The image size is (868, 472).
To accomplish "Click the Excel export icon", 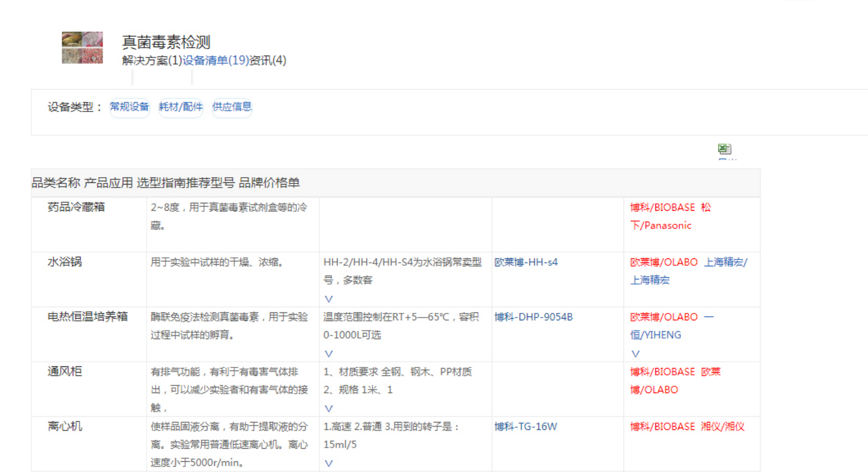I will [724, 149].
